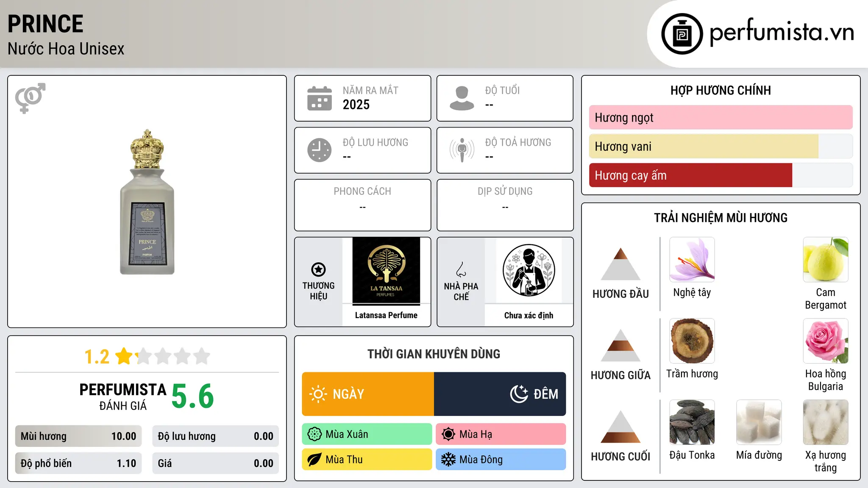
Task: Open the Latansaa Perfume brand link
Action: click(x=386, y=315)
